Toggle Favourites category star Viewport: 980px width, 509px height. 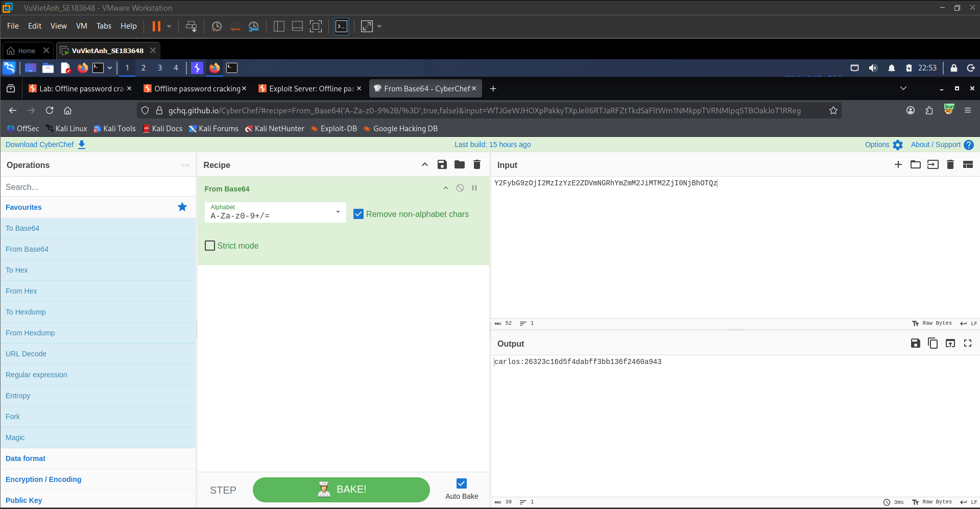tap(182, 207)
